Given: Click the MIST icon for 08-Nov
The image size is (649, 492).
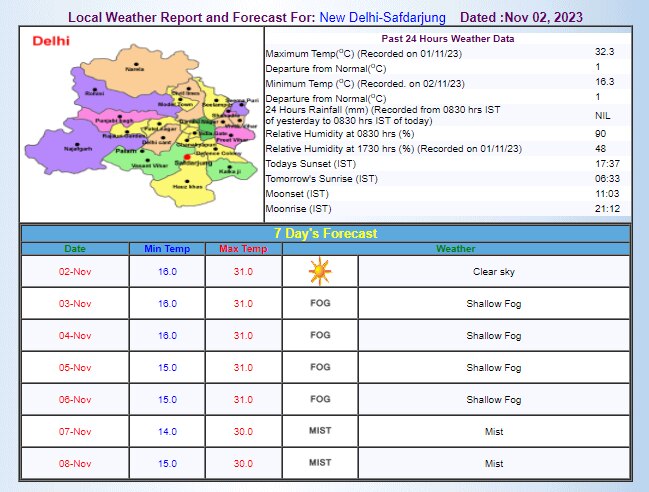Looking at the screenshot, I should pyautogui.click(x=319, y=463).
